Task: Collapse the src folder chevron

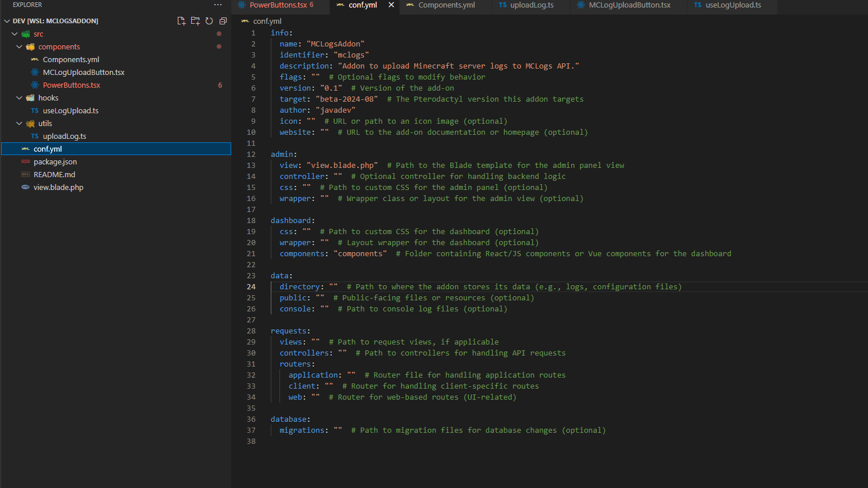Action: (15, 34)
